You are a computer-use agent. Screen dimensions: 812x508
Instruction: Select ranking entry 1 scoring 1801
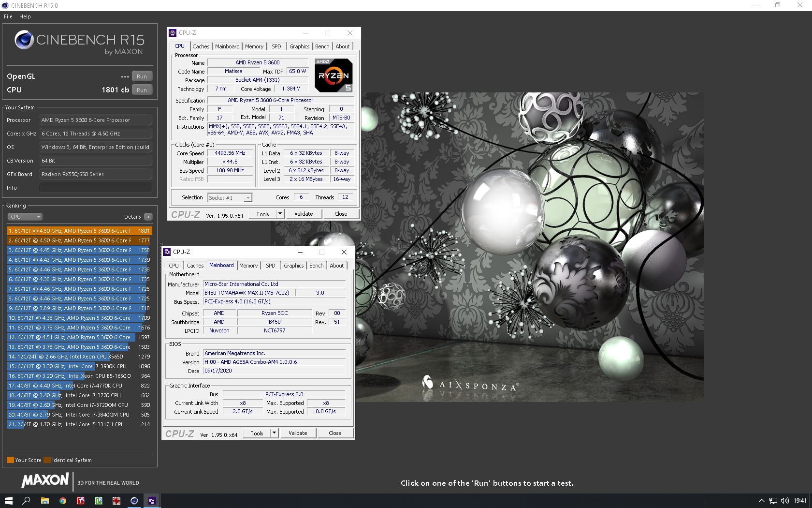pos(79,231)
